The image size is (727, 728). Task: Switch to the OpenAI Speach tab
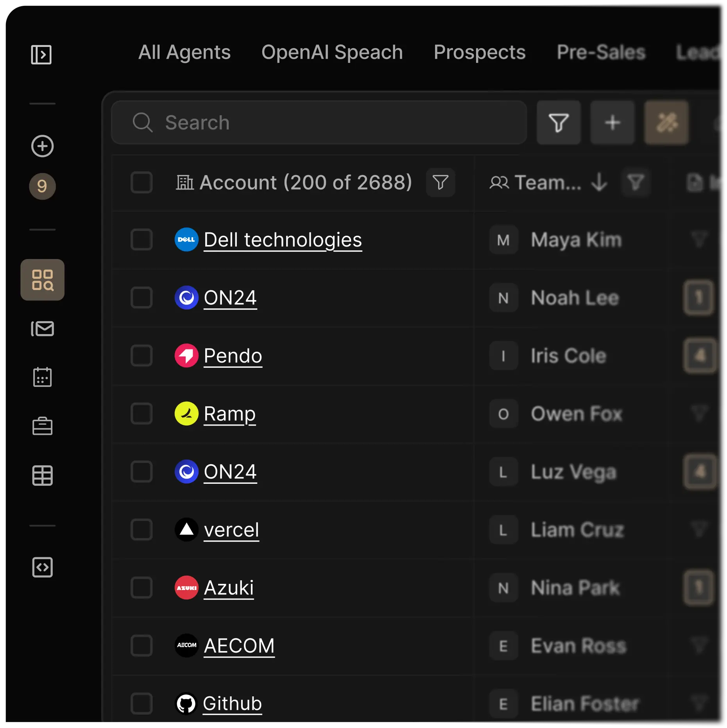(332, 52)
